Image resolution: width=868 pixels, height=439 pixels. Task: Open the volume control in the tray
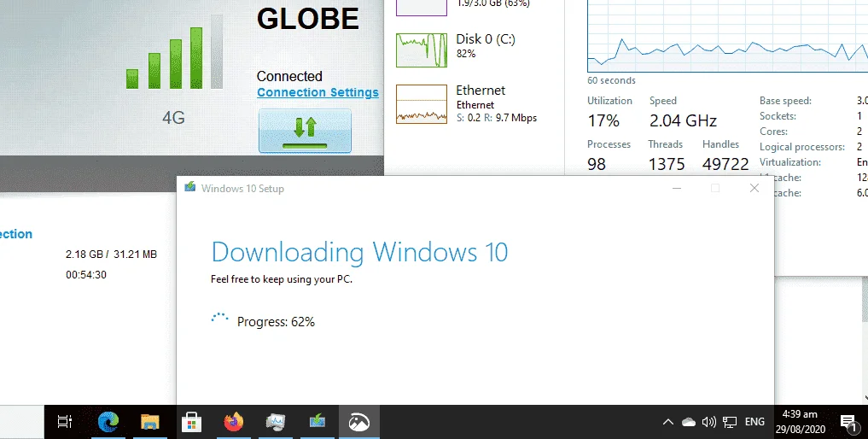coord(709,423)
